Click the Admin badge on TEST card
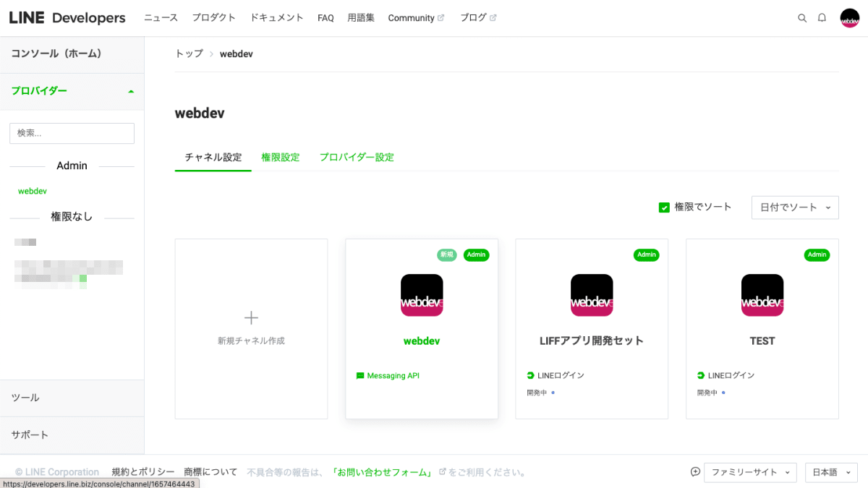This screenshot has width=868, height=488. [817, 254]
